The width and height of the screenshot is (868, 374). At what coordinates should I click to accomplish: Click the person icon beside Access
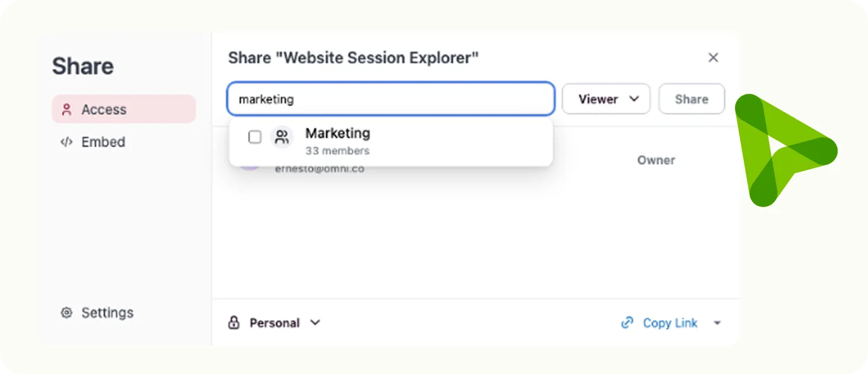coord(67,110)
